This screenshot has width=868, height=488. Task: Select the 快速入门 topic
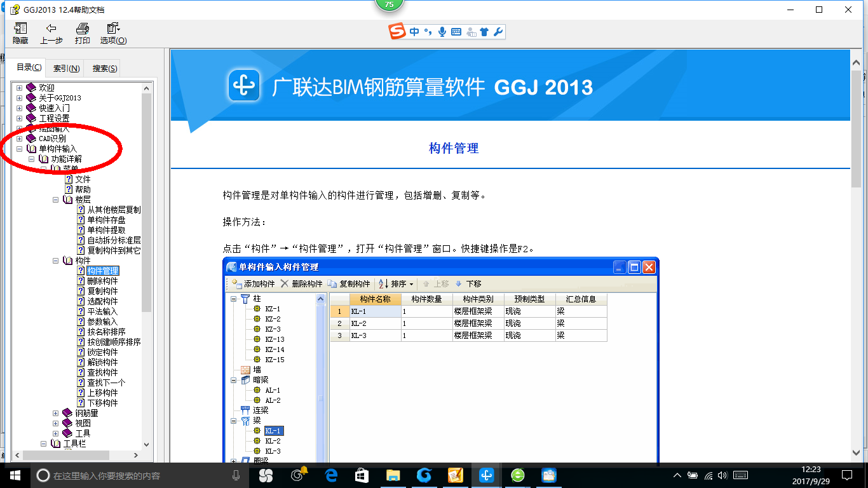pyautogui.click(x=54, y=108)
